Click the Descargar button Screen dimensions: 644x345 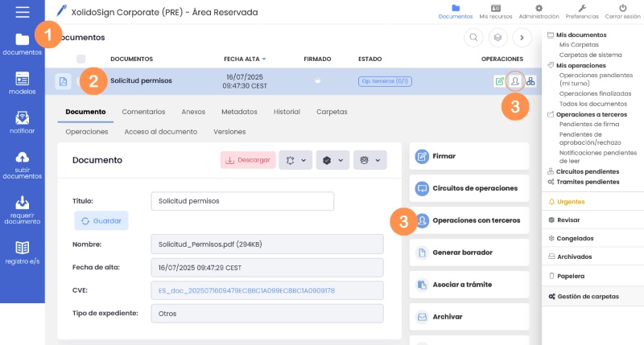[248, 160]
